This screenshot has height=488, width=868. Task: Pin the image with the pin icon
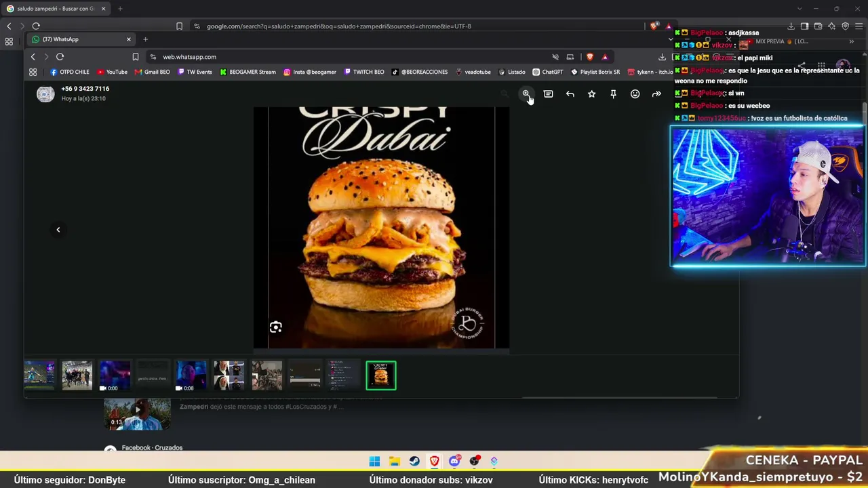(x=613, y=94)
